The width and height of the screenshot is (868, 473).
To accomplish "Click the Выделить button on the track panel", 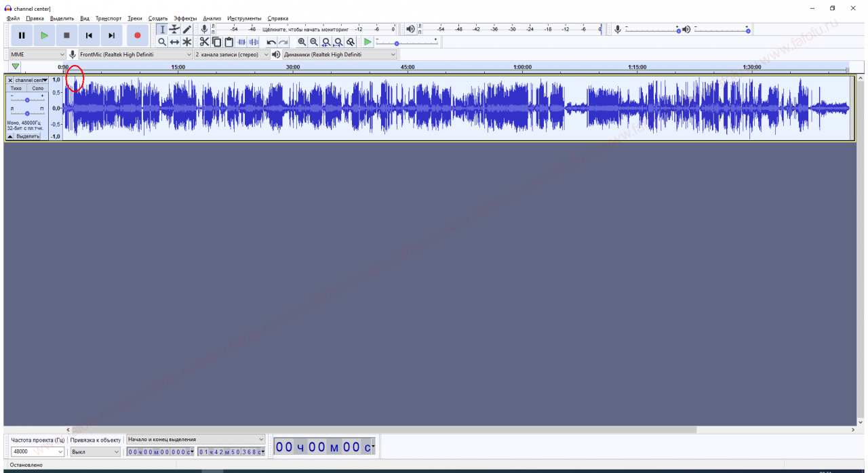I will (x=28, y=136).
